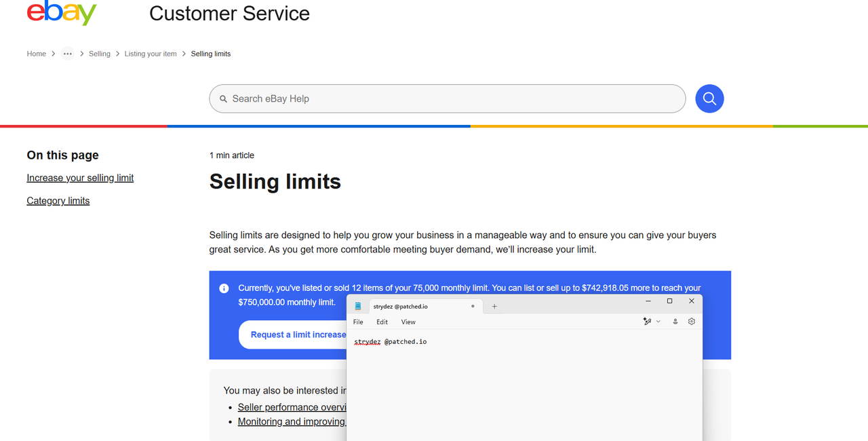Open Notepad settings gear
Viewport: 868px width, 441px height.
(x=692, y=322)
